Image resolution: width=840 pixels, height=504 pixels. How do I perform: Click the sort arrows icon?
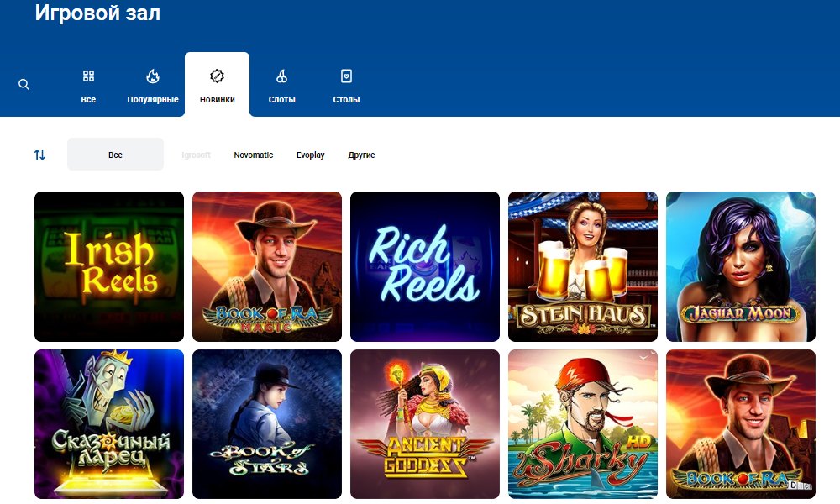(39, 155)
